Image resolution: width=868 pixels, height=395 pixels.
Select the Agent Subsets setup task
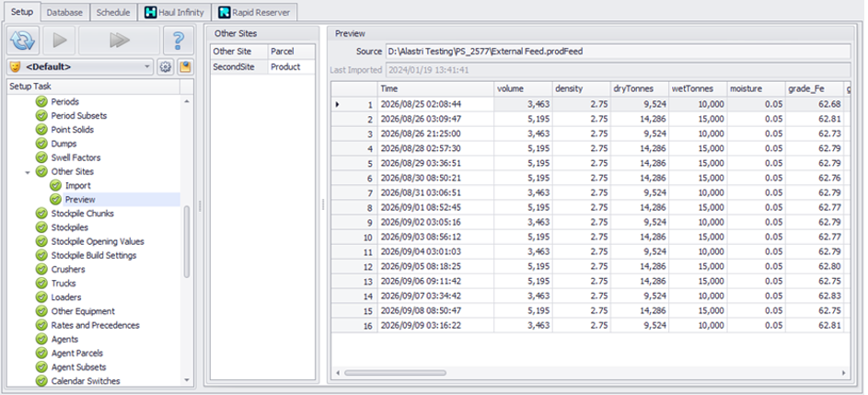[78, 366]
